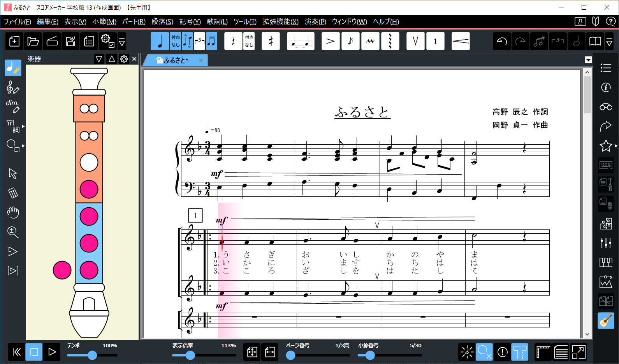Select the clef edit tool
This screenshot has height=364, width=619.
click(x=13, y=87)
